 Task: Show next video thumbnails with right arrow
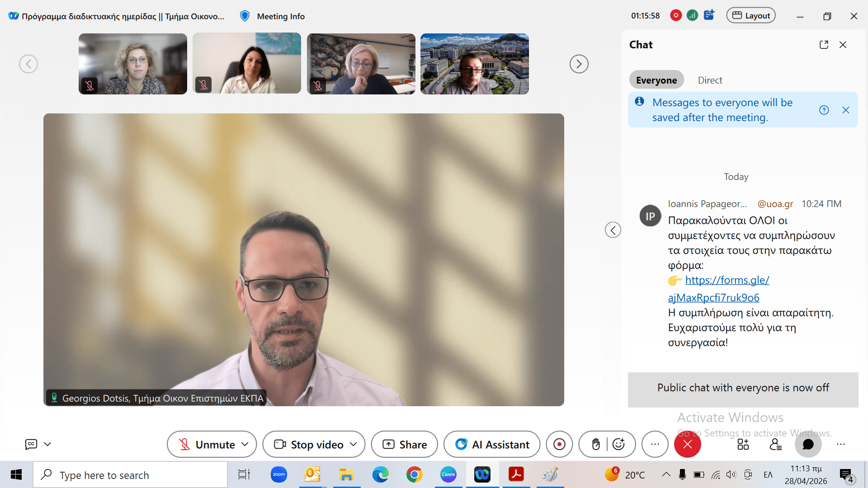point(579,64)
